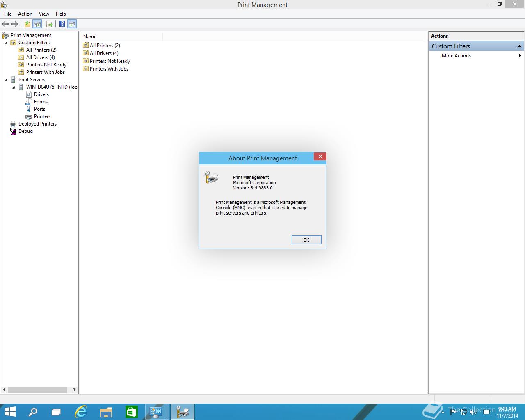The height and width of the screenshot is (420, 525).
Task: Expand the More Actions submenu arrow
Action: pyautogui.click(x=520, y=56)
